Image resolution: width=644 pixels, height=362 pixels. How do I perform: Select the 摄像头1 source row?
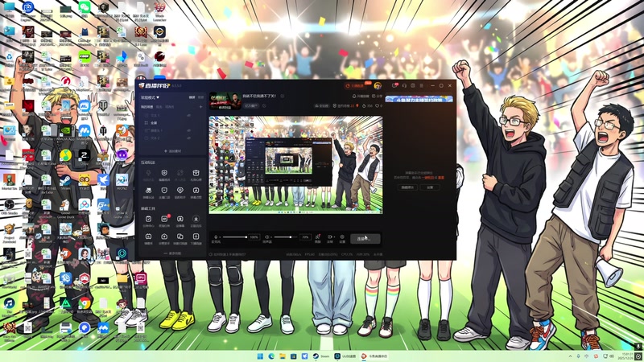click(172, 130)
